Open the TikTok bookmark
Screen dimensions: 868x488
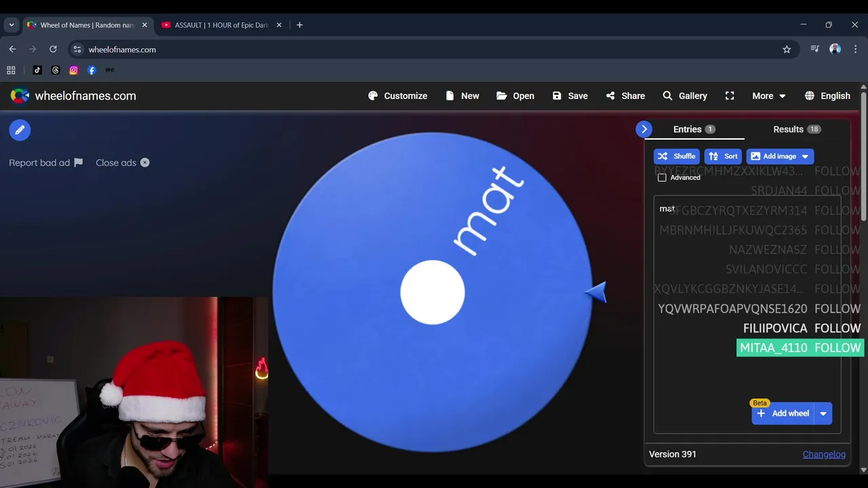[37, 70]
